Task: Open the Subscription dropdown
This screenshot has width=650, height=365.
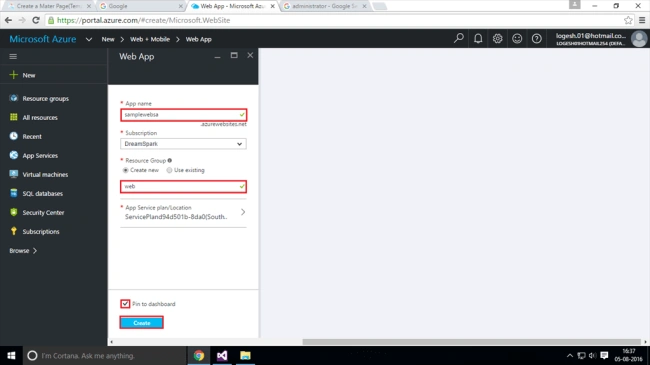Action: click(x=183, y=144)
